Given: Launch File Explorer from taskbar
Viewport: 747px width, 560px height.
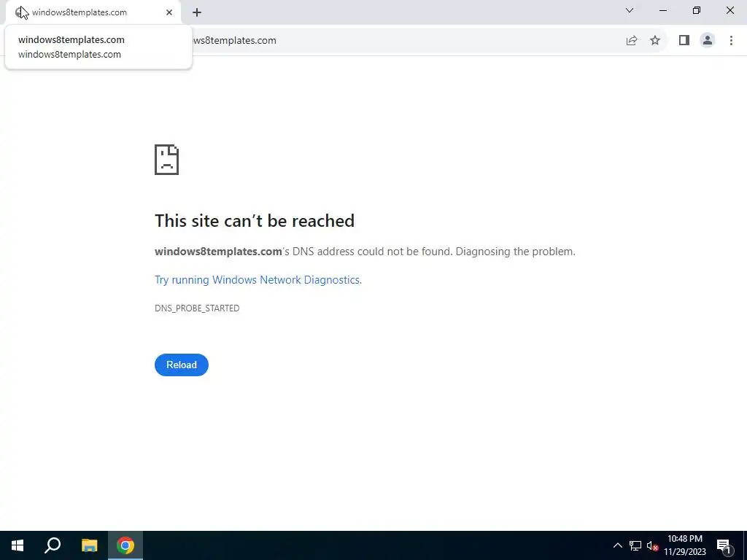Looking at the screenshot, I should pyautogui.click(x=89, y=545).
